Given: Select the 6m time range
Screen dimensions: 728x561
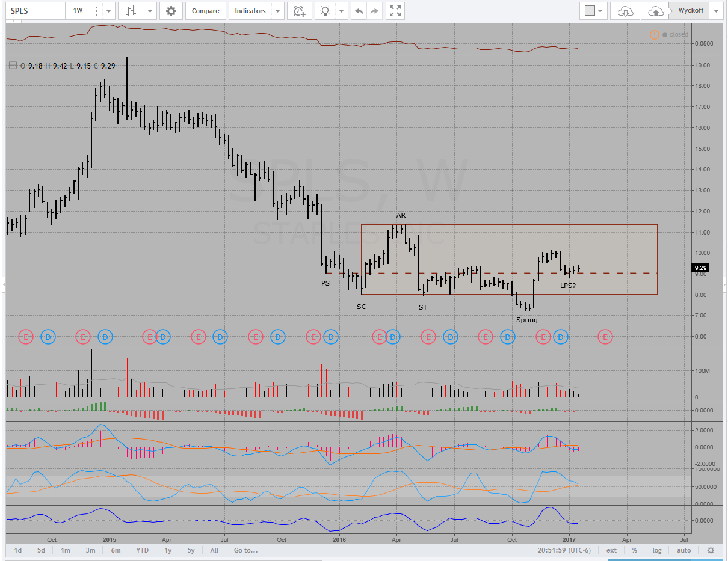Looking at the screenshot, I should pos(116,550).
